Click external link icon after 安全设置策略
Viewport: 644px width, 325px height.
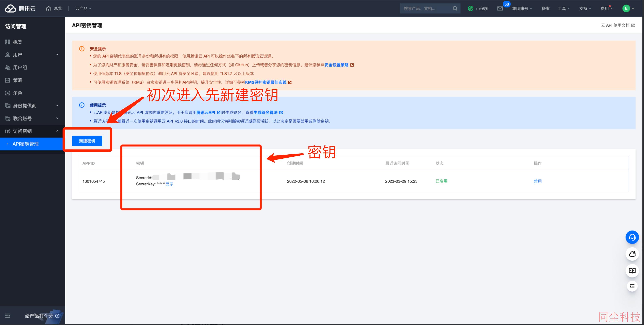352,65
